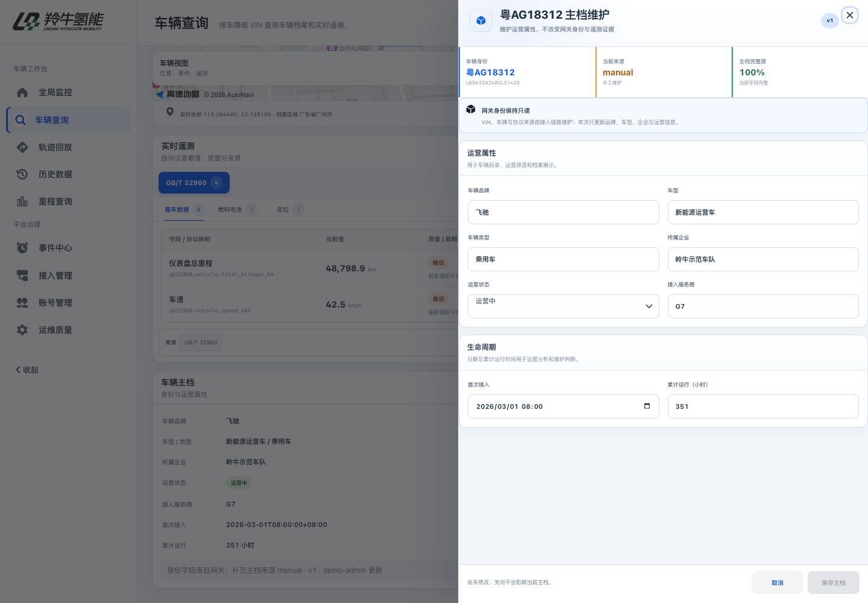Click the 42.5 speed value
The image size is (868, 603).
[x=336, y=305]
